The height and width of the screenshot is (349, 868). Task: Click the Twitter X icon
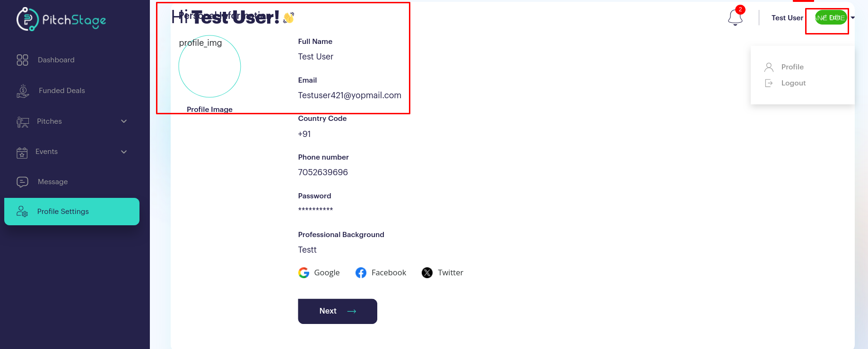tap(427, 272)
